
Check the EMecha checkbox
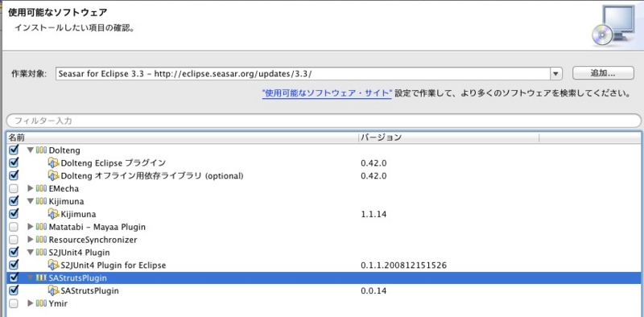[x=14, y=189]
